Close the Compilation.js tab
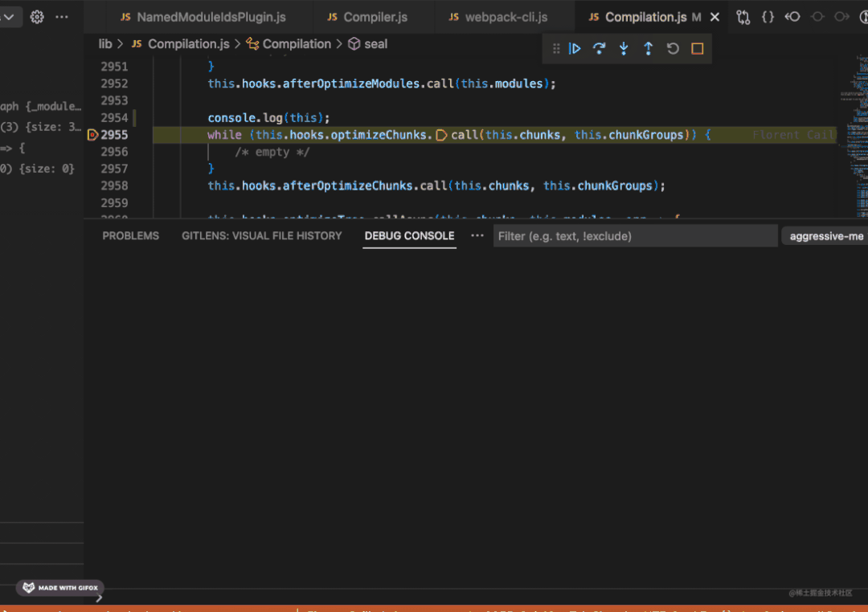This screenshot has height=612, width=868. [714, 17]
